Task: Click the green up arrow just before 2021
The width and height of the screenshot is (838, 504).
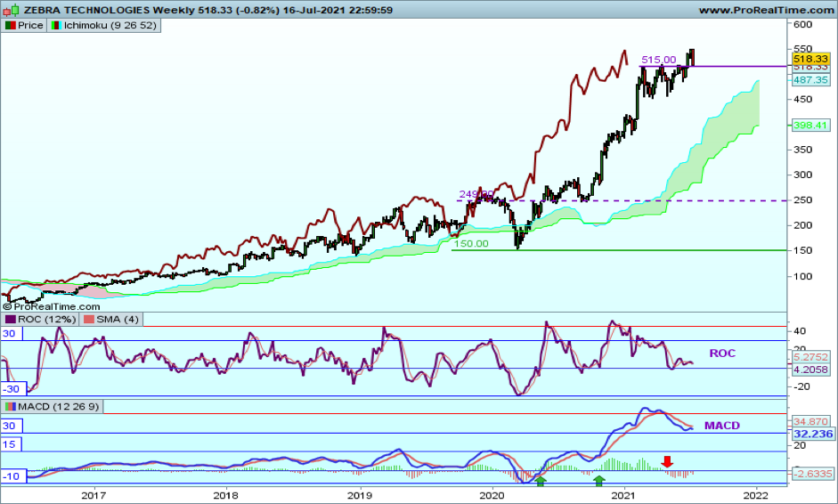Action: [599, 481]
